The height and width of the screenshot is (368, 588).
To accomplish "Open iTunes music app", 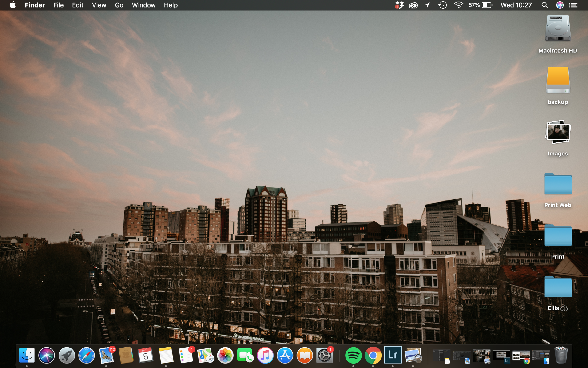I will (x=265, y=355).
